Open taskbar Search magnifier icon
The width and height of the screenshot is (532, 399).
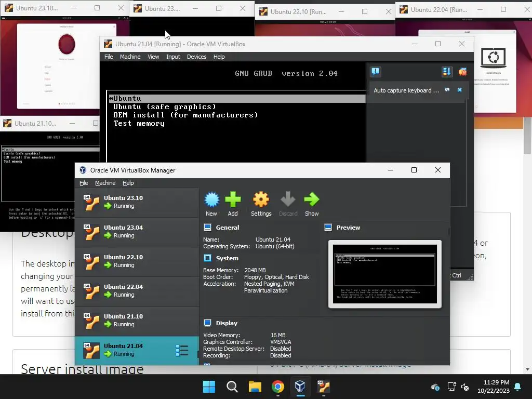pyautogui.click(x=232, y=387)
